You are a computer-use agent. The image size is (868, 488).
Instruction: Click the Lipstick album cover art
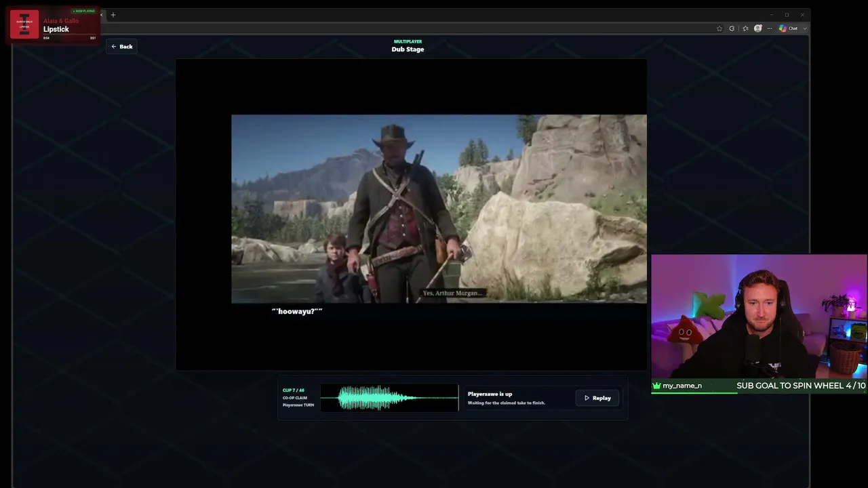24,25
